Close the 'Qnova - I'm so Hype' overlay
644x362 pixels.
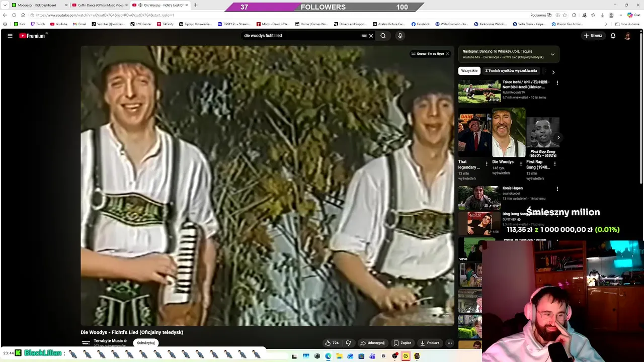[447, 54]
